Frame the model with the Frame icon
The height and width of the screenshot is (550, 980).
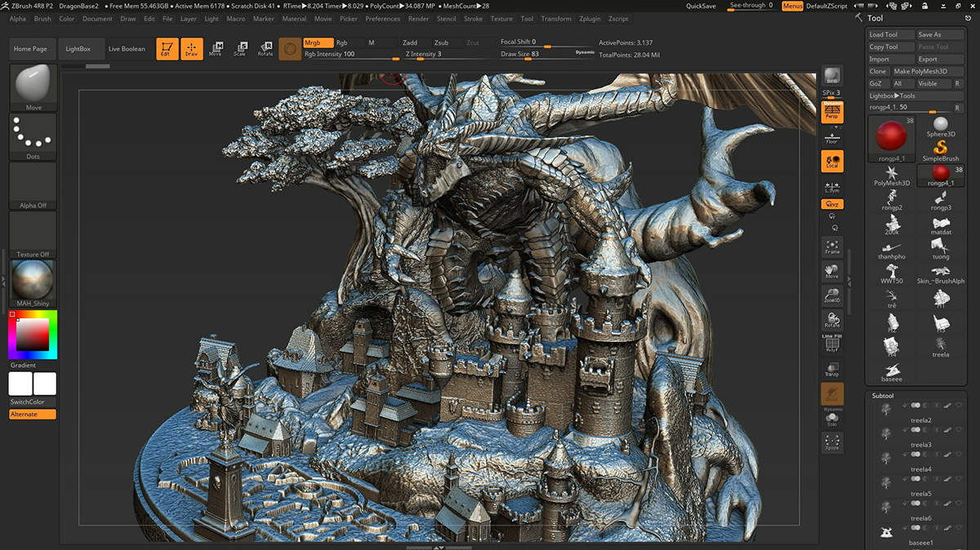tap(832, 246)
